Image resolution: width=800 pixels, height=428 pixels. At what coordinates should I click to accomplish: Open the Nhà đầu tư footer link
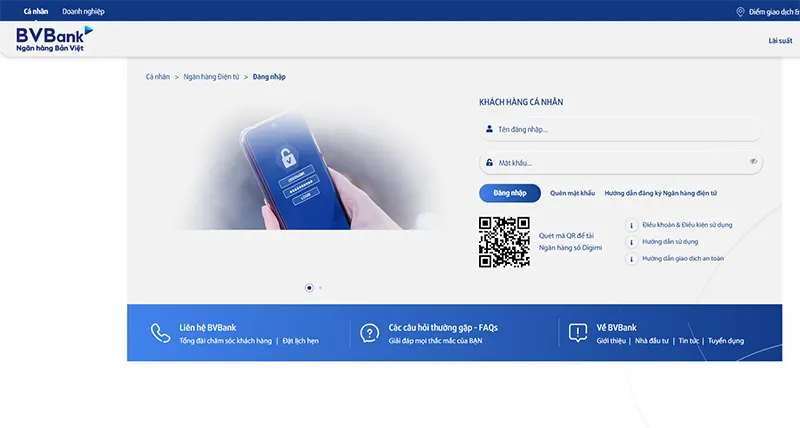tap(652, 341)
